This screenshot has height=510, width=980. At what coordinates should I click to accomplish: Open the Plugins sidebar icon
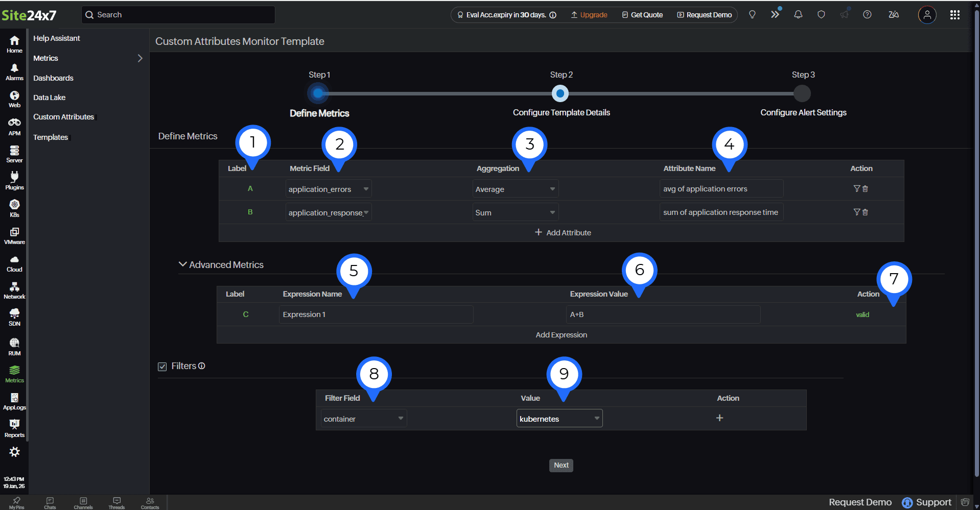coord(14,180)
